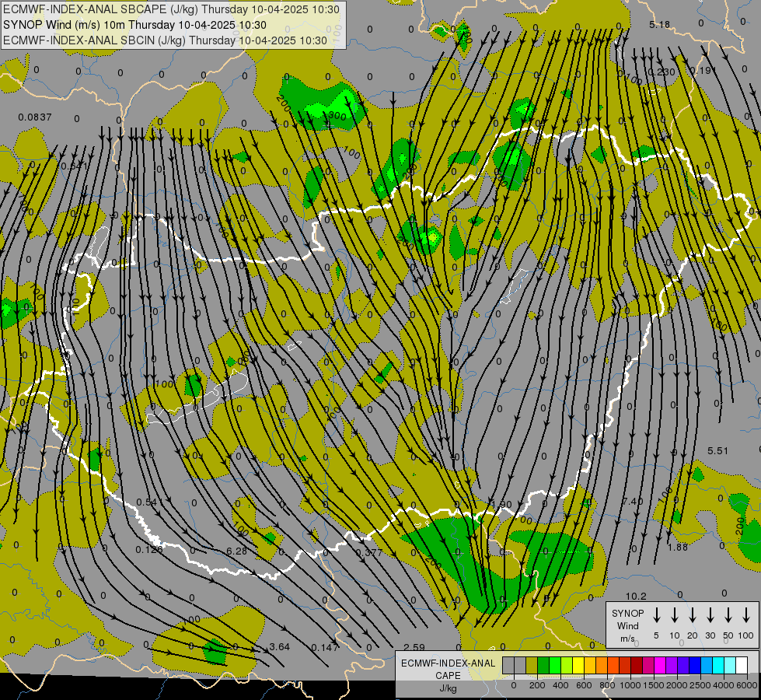This screenshot has height=700, width=761.
Task: Pick the dark red CAPE legend swatch
Action: tap(637, 665)
